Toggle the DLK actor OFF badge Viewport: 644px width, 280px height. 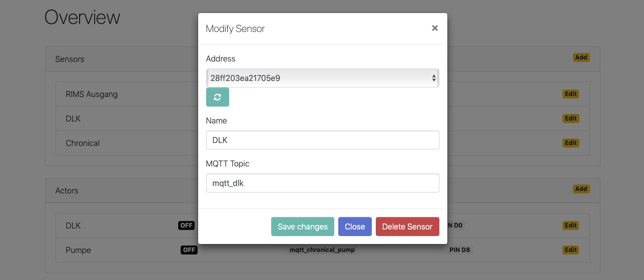click(186, 225)
